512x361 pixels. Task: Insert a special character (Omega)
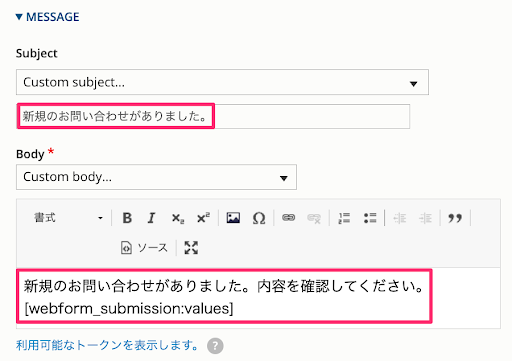[259, 218]
